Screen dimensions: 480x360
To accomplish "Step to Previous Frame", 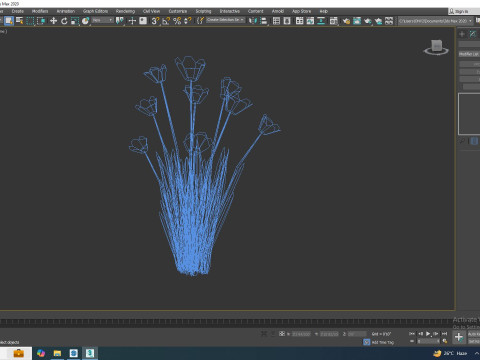I will coord(420,334).
